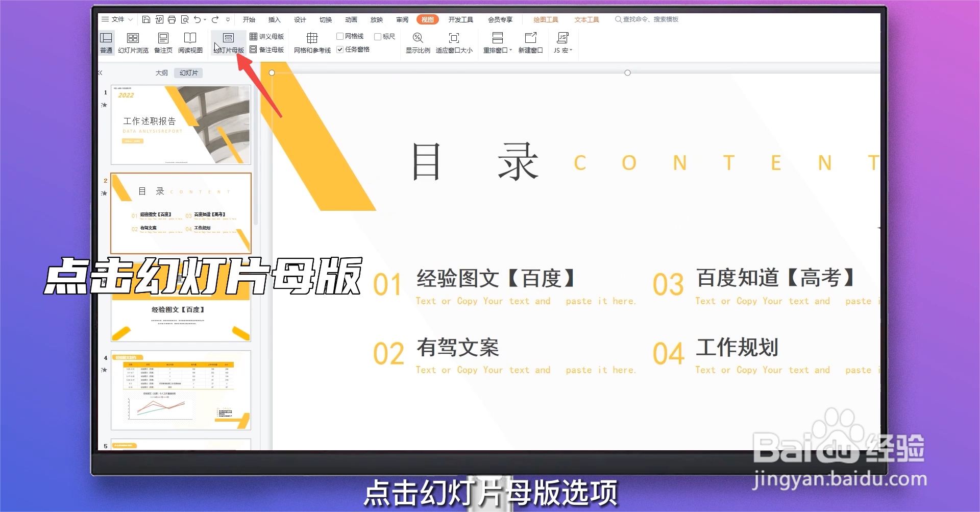Click the top-center selection handle of the shape
The width and height of the screenshot is (980, 512).
pos(628,73)
